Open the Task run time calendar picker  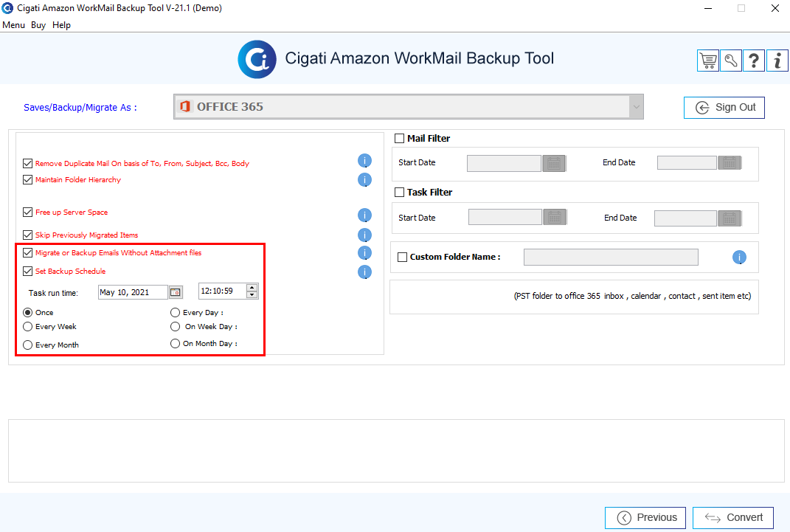176,292
